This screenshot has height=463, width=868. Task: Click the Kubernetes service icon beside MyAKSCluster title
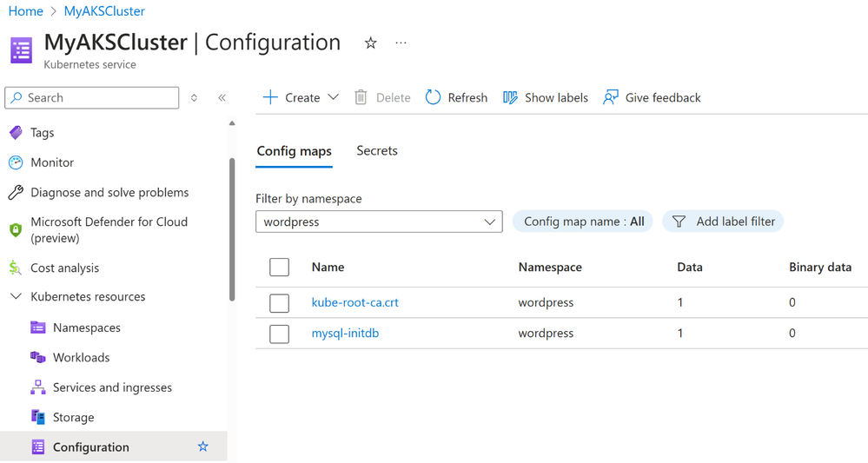(x=22, y=50)
